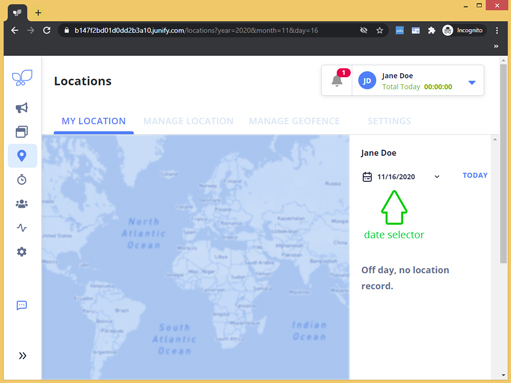Click the Total Today 00:00:00 timer text
The image size is (511, 383).
coord(417,87)
